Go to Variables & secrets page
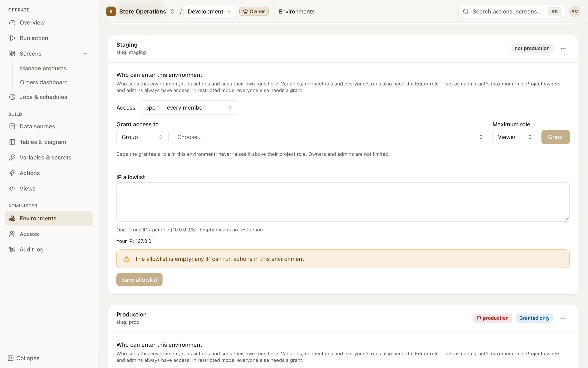This screenshot has width=588, height=368. pos(49,157)
